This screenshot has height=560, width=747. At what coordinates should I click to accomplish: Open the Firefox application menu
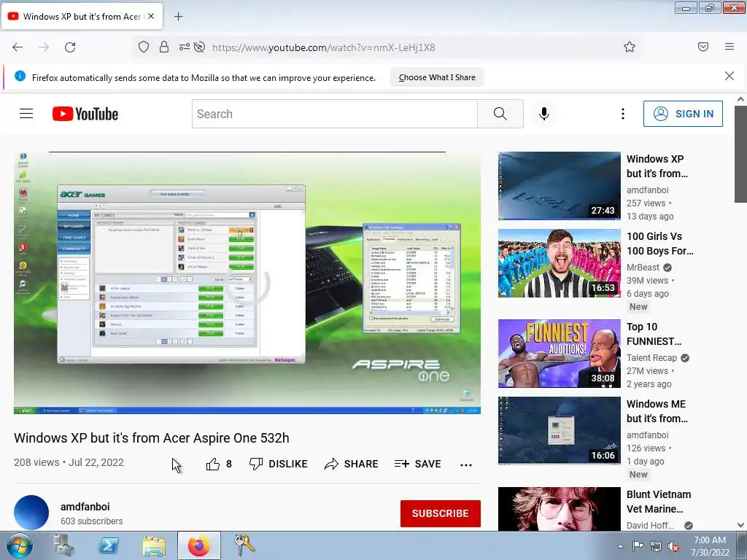pos(729,47)
